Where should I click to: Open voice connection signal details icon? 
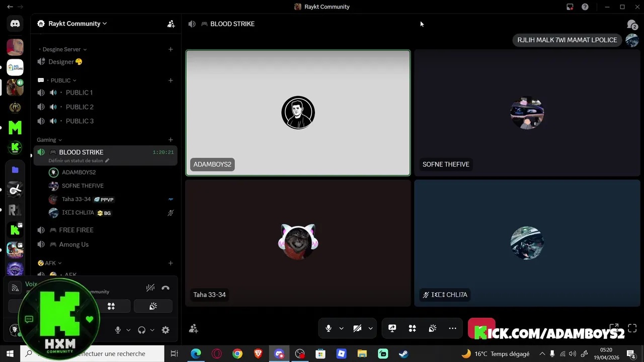[15, 288]
